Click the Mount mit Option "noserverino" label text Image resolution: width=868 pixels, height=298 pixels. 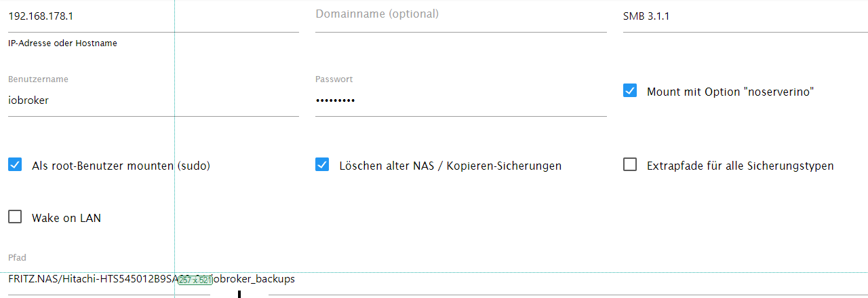coord(730,92)
